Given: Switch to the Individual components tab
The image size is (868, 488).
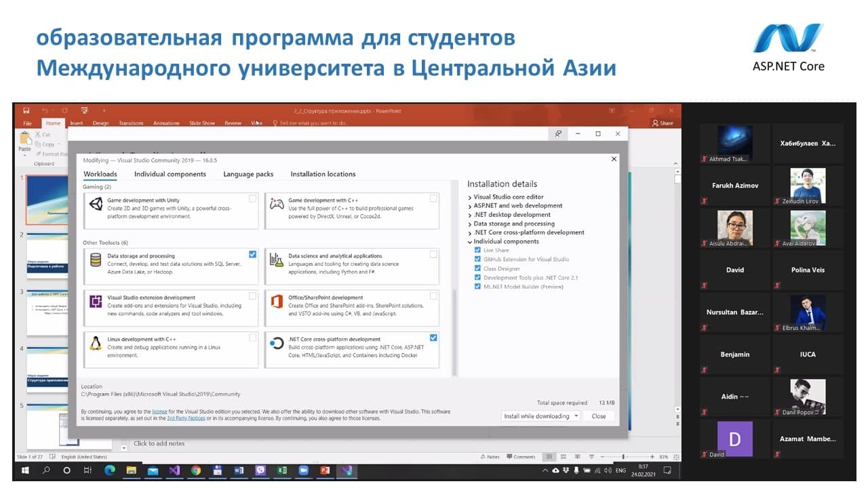Looking at the screenshot, I should (x=170, y=174).
